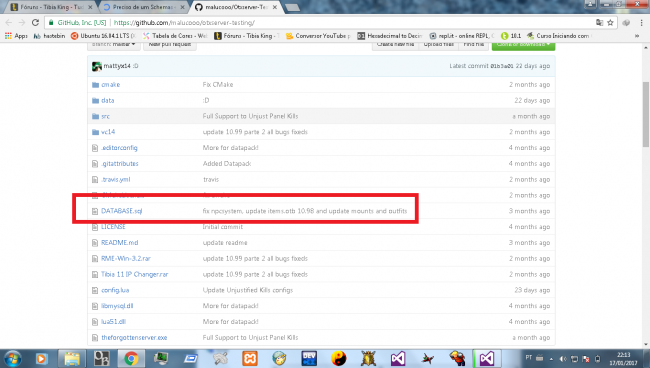The image size is (650, 368).
Task: Switch to the Fóruns - Tibia King tab
Action: (52, 7)
